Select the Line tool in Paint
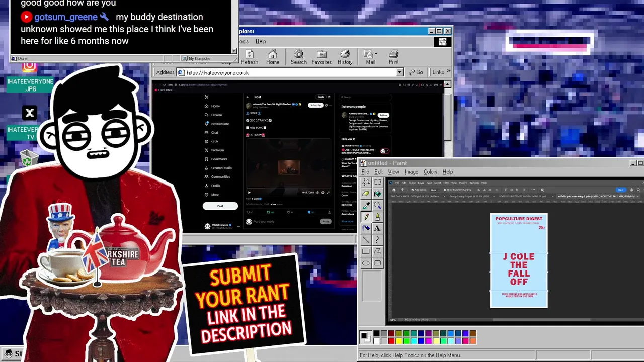The height and width of the screenshot is (362, 644). (x=366, y=240)
